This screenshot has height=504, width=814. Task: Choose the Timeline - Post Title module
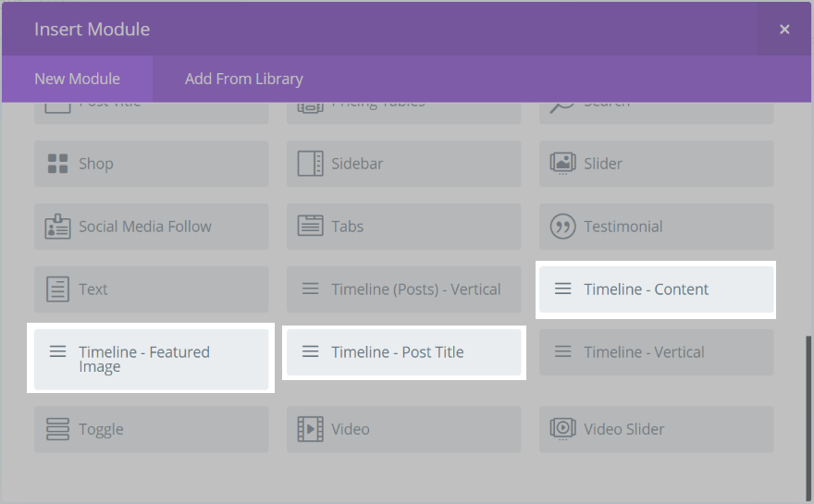pos(403,352)
